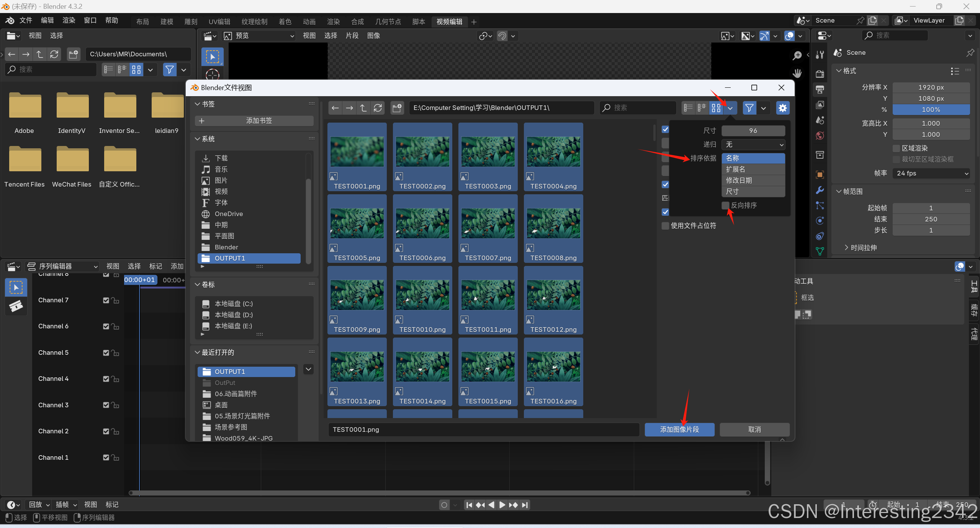
Task: Enable 使用文件占位符 checkbox
Action: (x=666, y=226)
